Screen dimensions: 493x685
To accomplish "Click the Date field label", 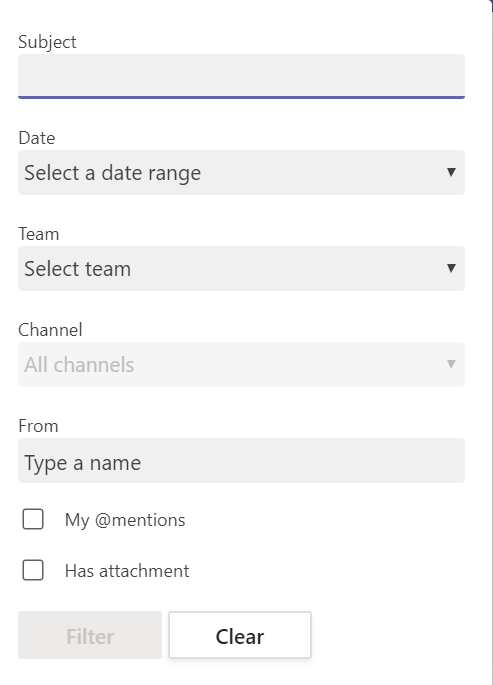I will pos(37,138).
